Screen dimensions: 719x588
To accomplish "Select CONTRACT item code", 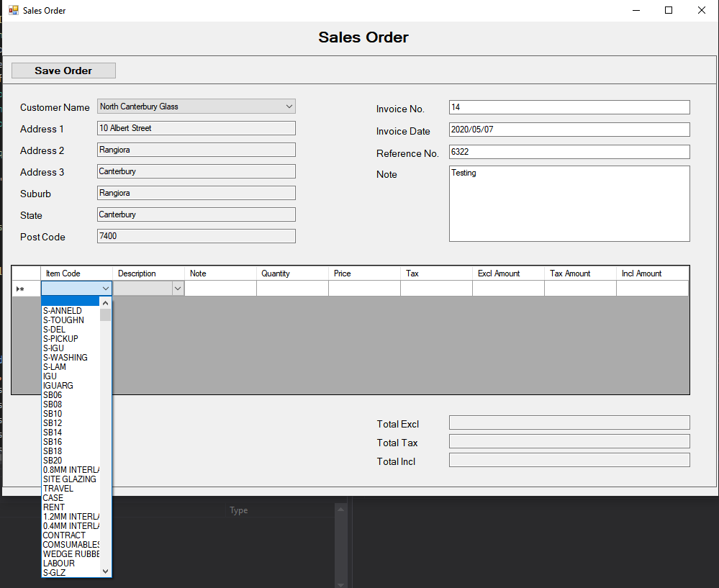I will [x=71, y=535].
